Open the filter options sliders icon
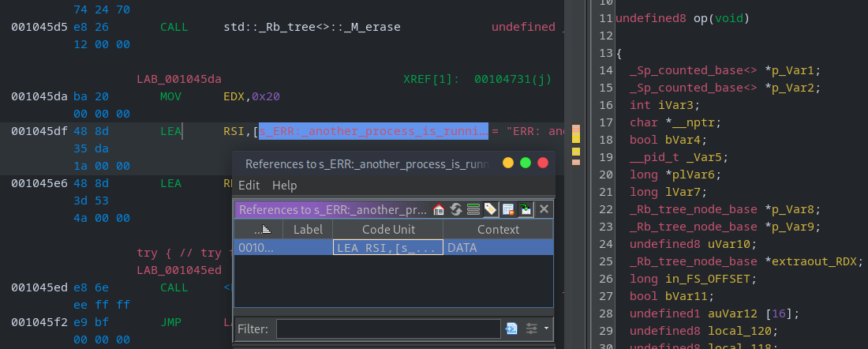Image resolution: width=868 pixels, height=349 pixels. pyautogui.click(x=531, y=329)
